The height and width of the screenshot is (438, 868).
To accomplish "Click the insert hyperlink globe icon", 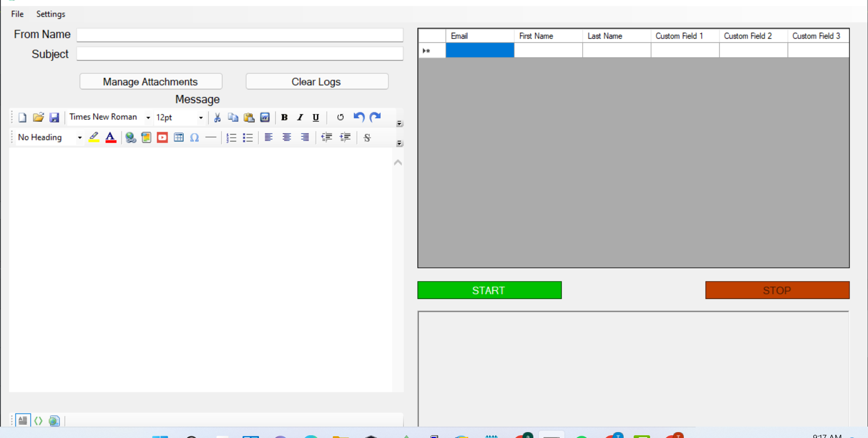I will point(131,137).
